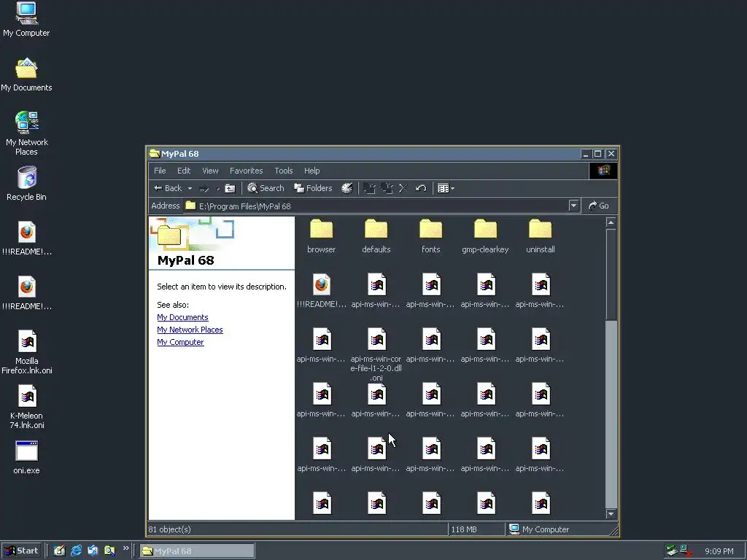Select Mozilla Firefox.lnk.oni on desktop
Image resolution: width=747 pixels, height=560 pixels.
(x=27, y=352)
